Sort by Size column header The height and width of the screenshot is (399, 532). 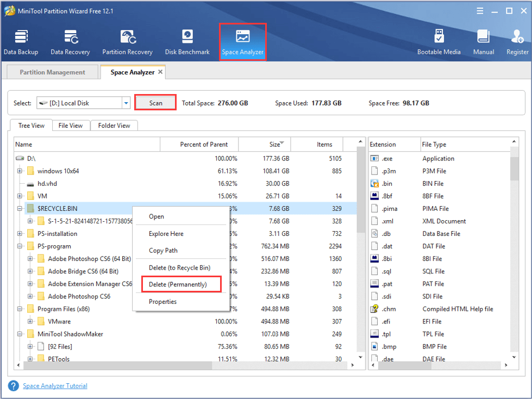click(265, 144)
